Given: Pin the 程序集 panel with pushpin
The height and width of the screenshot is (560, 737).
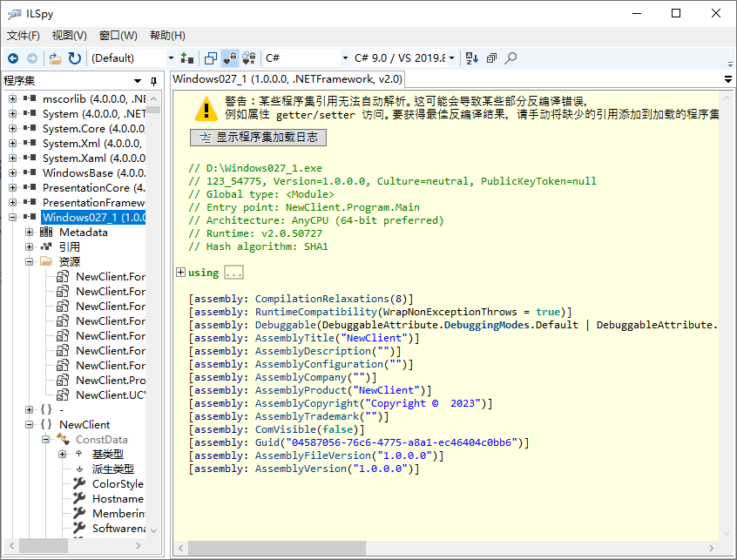Looking at the screenshot, I should pos(153,81).
